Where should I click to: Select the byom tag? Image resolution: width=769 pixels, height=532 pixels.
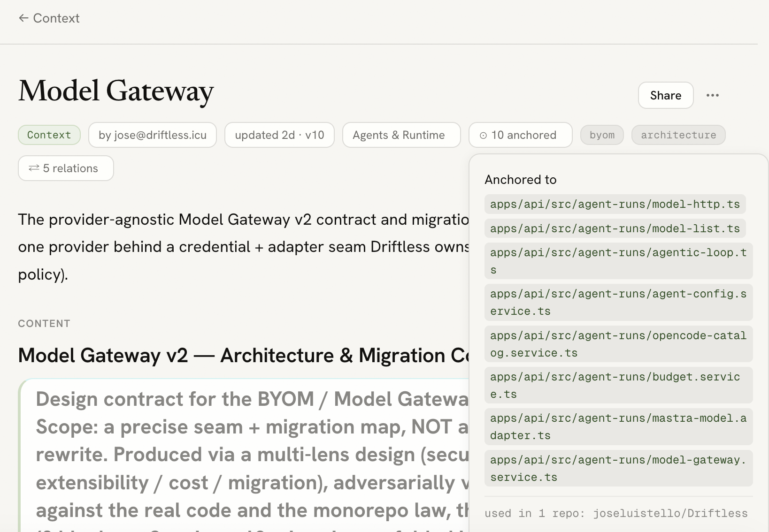point(602,135)
